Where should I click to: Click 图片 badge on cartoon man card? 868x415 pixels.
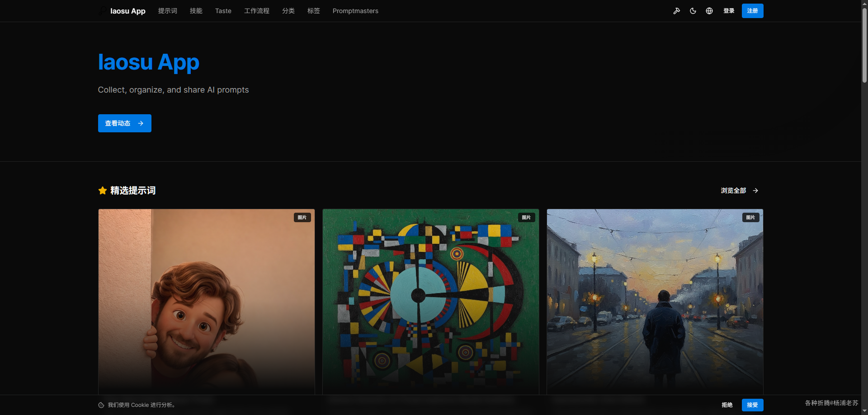(302, 218)
